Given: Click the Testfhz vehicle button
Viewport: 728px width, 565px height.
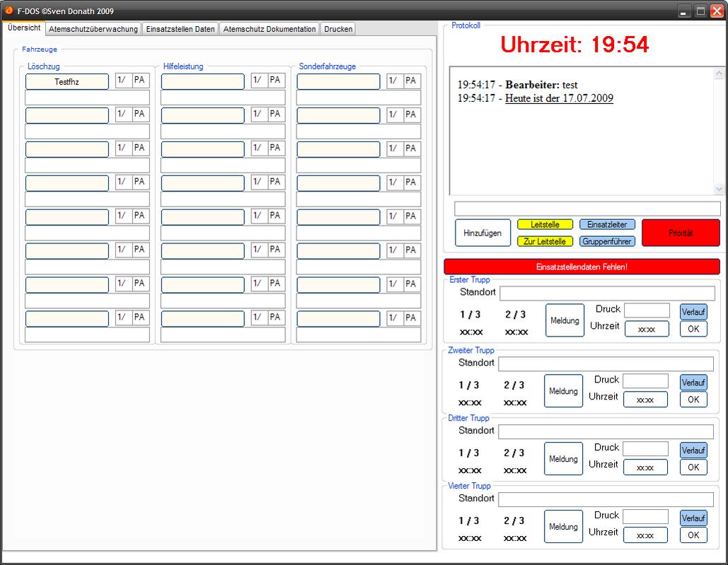Looking at the screenshot, I should 67,82.
